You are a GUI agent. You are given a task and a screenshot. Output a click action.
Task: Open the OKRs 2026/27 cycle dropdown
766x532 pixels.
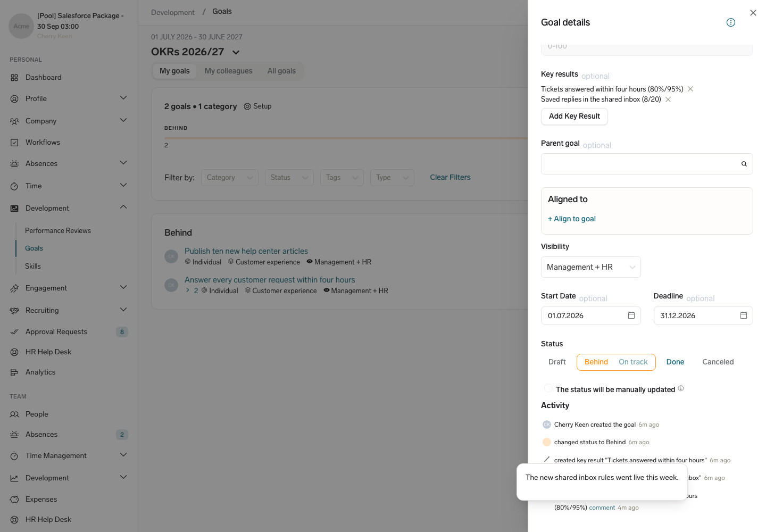(236, 52)
